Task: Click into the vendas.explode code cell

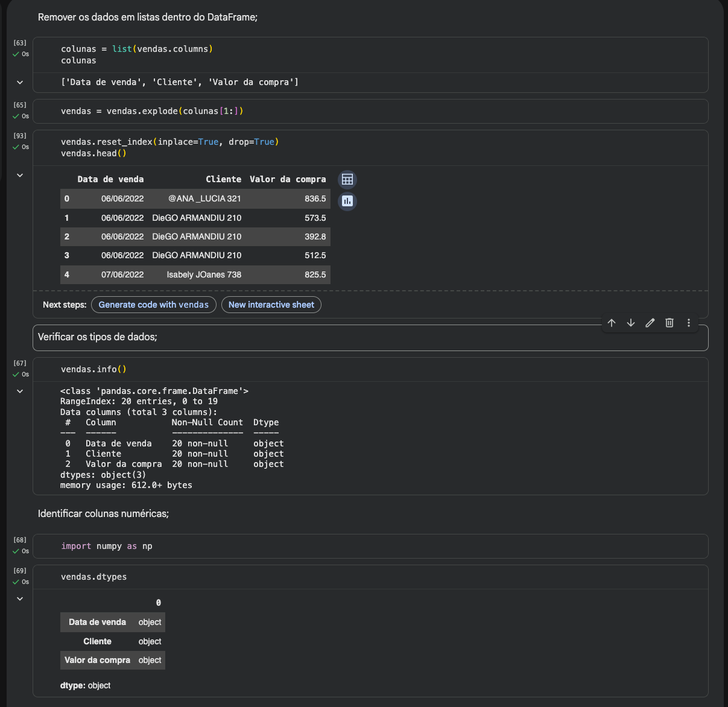Action: 362,112
